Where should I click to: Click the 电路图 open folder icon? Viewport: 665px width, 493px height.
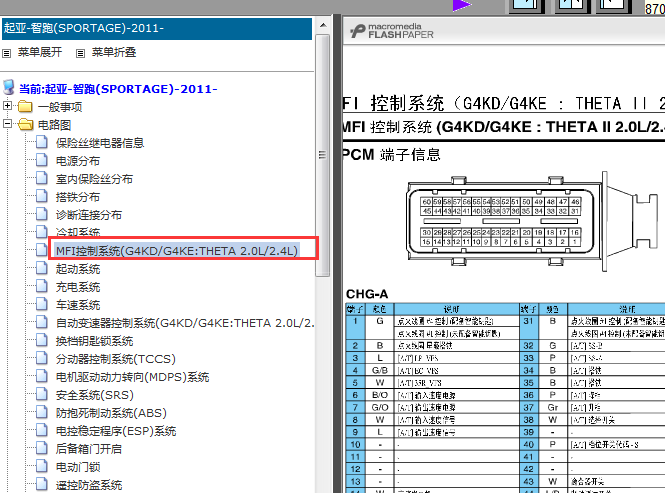point(26,124)
